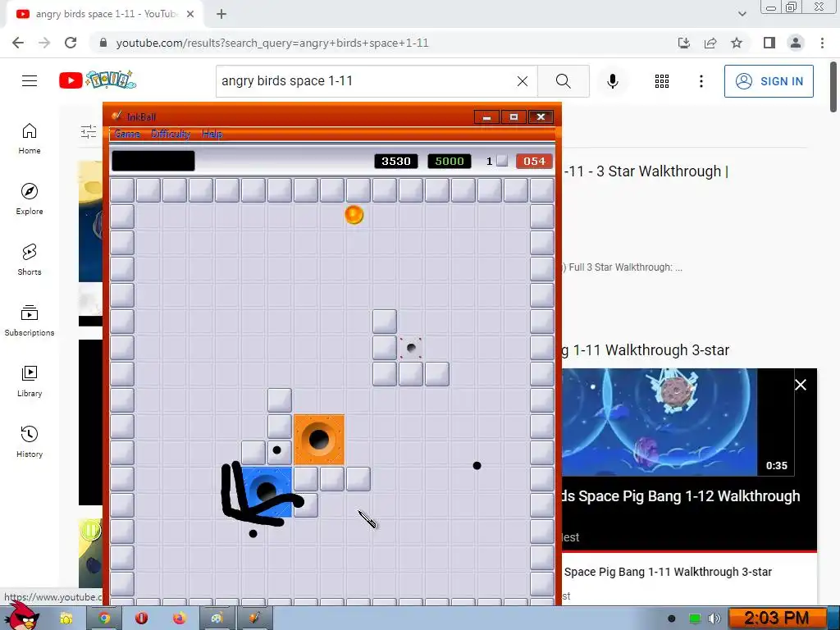Reload the YouTube page
Screen dimensions: 840x630
[x=71, y=43]
